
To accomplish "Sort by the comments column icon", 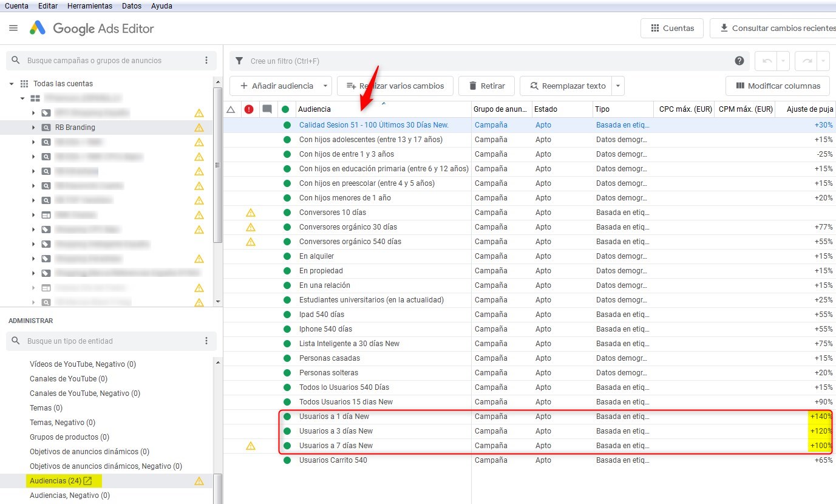I will coord(267,109).
